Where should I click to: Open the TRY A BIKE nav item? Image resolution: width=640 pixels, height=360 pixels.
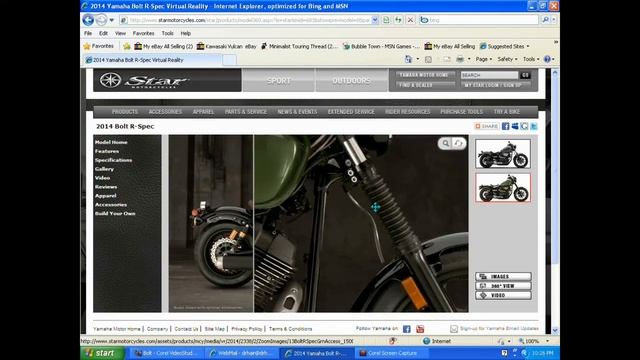coord(507,111)
